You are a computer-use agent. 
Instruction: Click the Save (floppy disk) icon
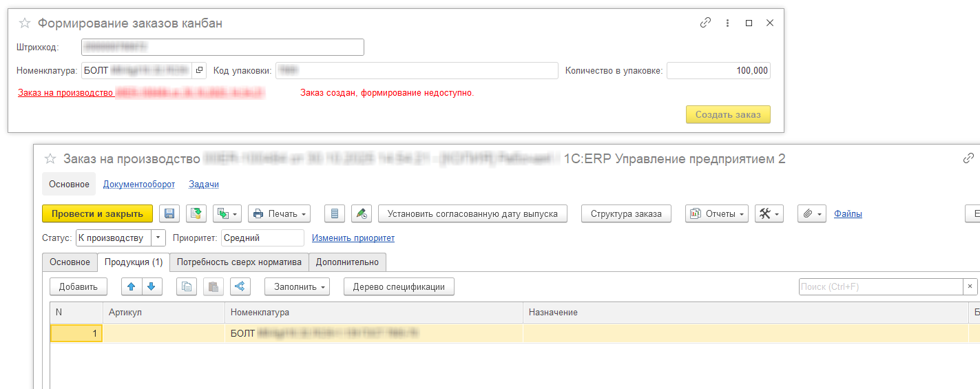[x=169, y=213]
